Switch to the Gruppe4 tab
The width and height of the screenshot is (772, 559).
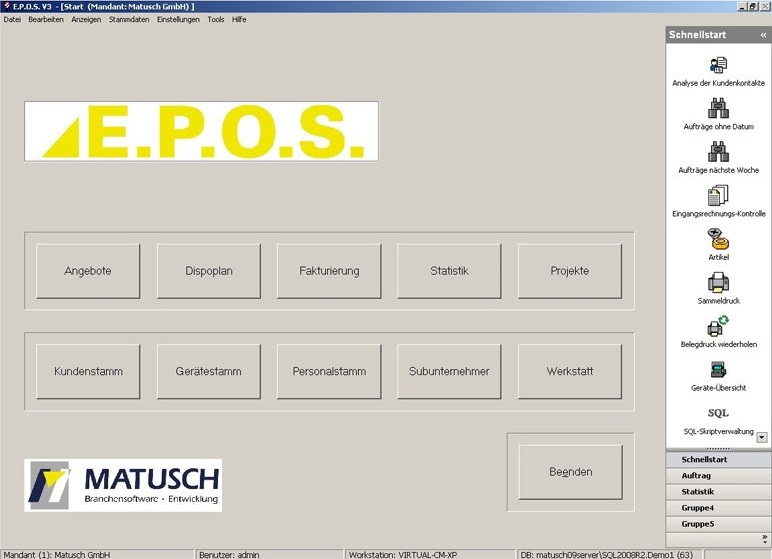point(718,508)
